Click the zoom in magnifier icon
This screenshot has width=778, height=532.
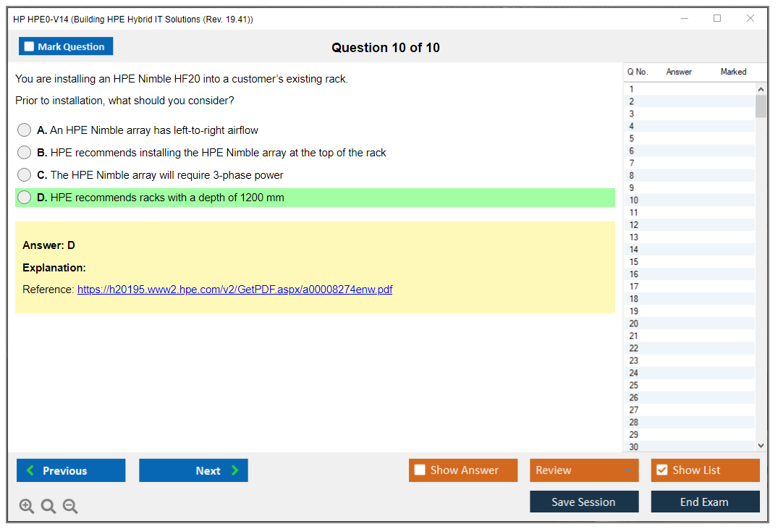click(27, 507)
